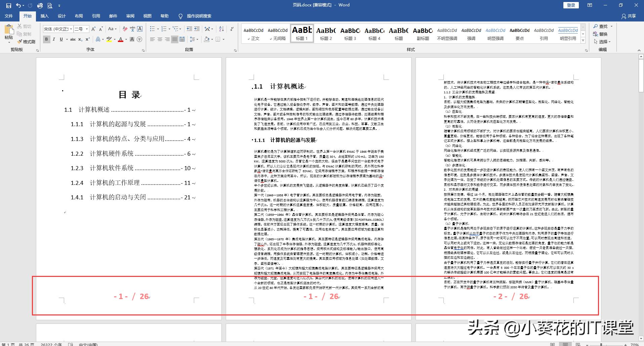The image size is (644, 346).
Task: Select the Format Painter tool
Action: (x=26, y=42)
